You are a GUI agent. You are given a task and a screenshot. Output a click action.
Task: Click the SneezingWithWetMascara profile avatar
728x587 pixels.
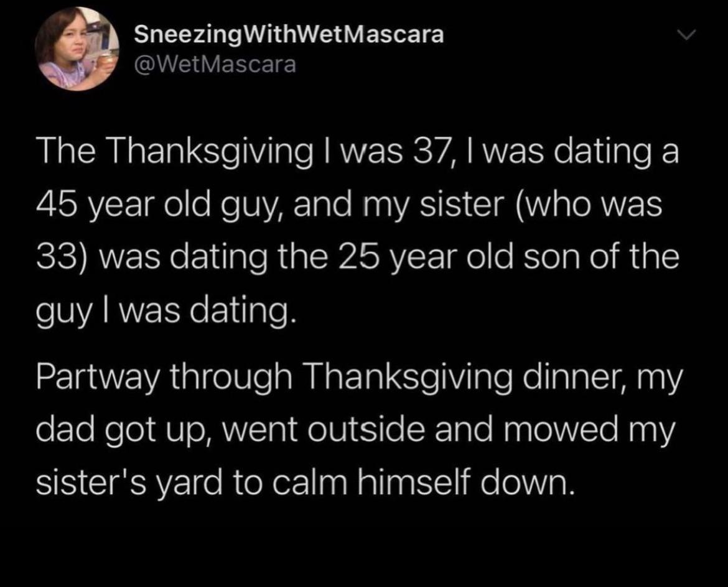point(77,49)
